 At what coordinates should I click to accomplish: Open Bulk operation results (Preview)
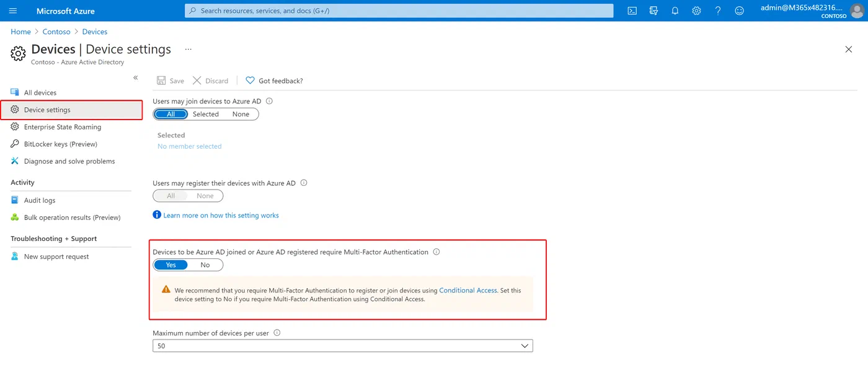(71, 217)
